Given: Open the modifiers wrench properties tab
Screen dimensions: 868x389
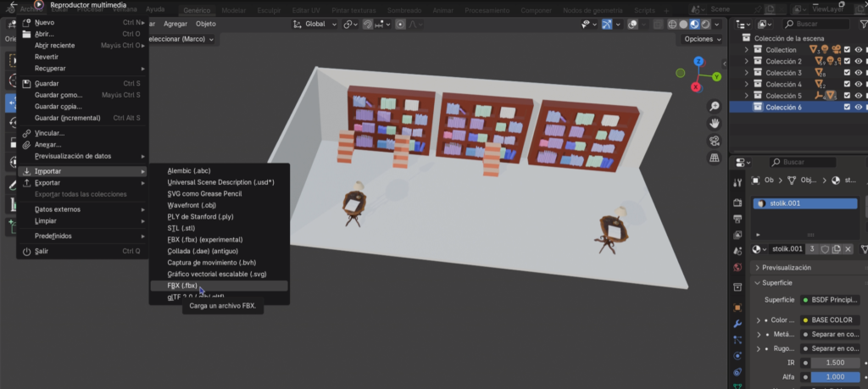Looking at the screenshot, I should point(737,324).
